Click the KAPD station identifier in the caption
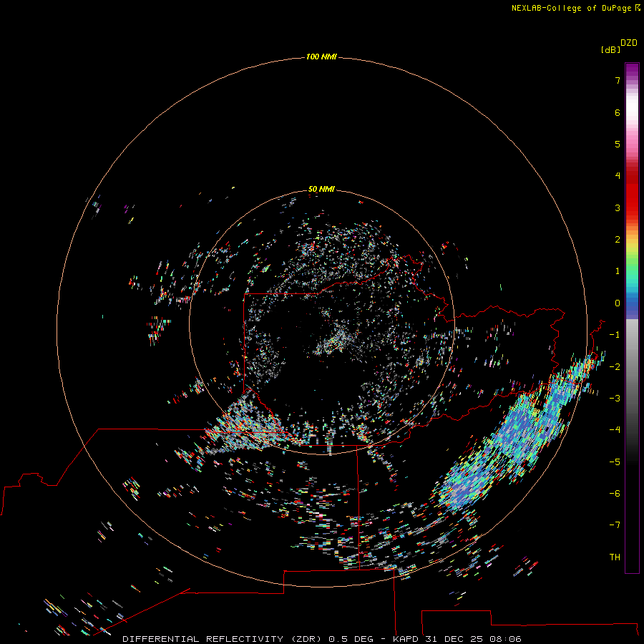644x644 pixels. point(406,639)
